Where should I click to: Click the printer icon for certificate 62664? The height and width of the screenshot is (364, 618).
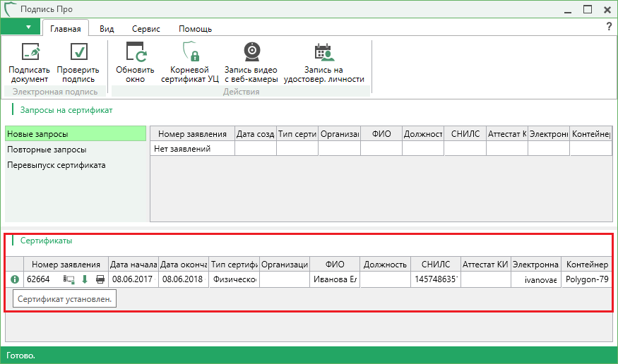point(100,279)
